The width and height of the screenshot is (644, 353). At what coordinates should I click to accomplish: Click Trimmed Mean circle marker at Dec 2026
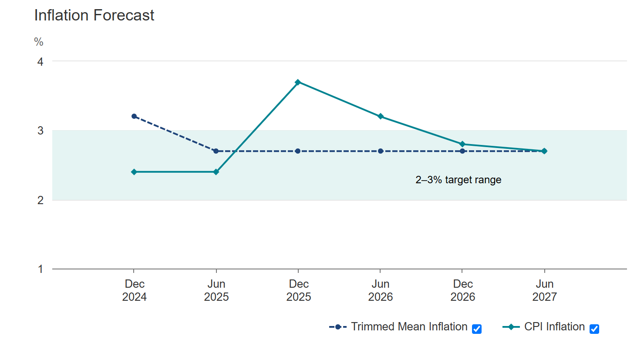pyautogui.click(x=462, y=151)
